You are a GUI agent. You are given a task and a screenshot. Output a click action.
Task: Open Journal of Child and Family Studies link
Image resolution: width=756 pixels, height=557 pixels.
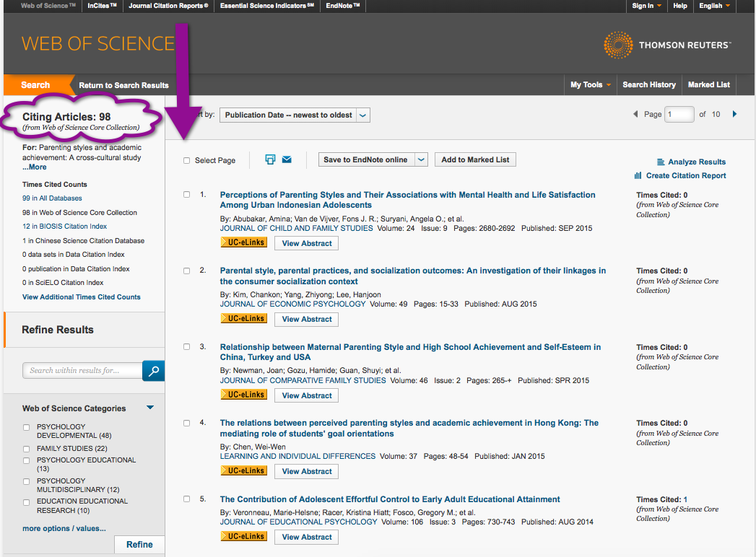(x=297, y=229)
